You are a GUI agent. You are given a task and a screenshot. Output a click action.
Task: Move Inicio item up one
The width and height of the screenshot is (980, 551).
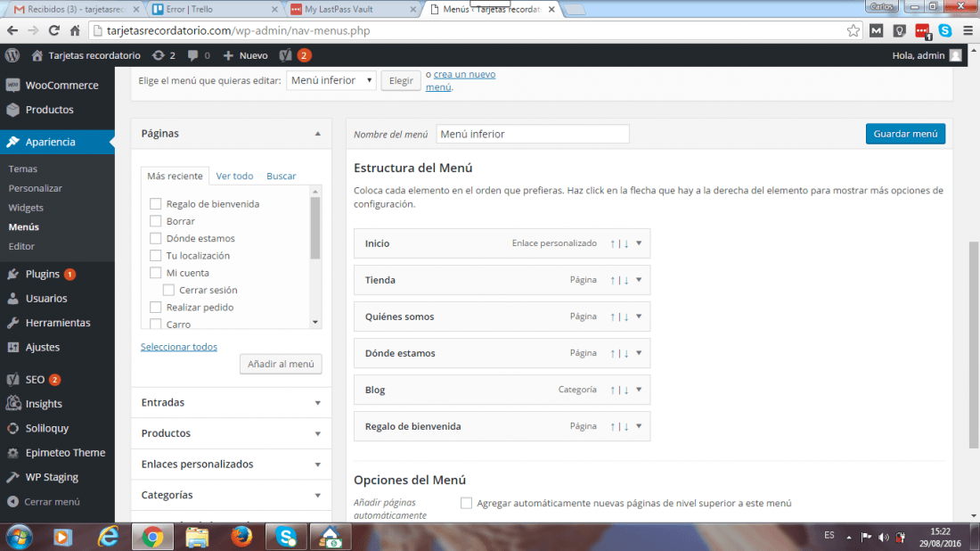click(x=613, y=244)
